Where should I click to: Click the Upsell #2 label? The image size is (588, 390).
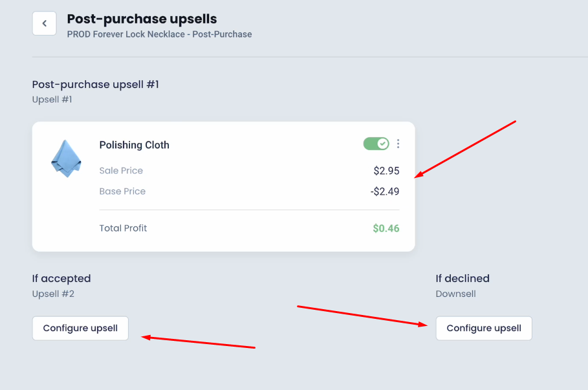[53, 294]
